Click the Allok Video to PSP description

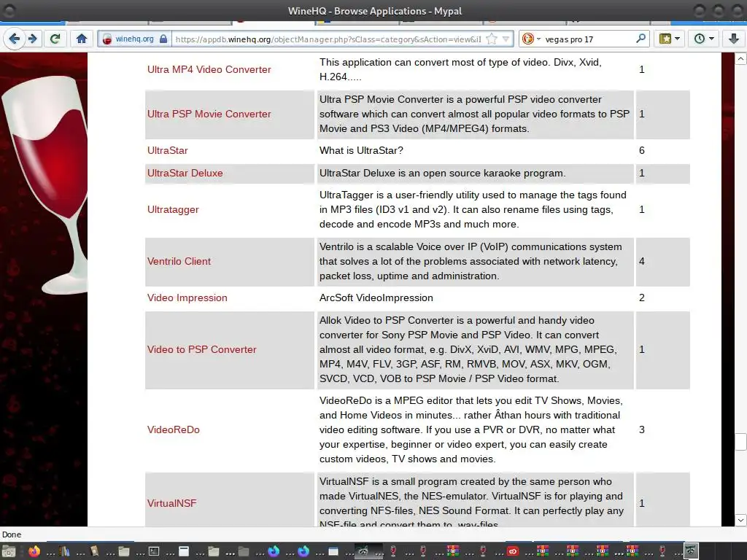pyautogui.click(x=468, y=349)
